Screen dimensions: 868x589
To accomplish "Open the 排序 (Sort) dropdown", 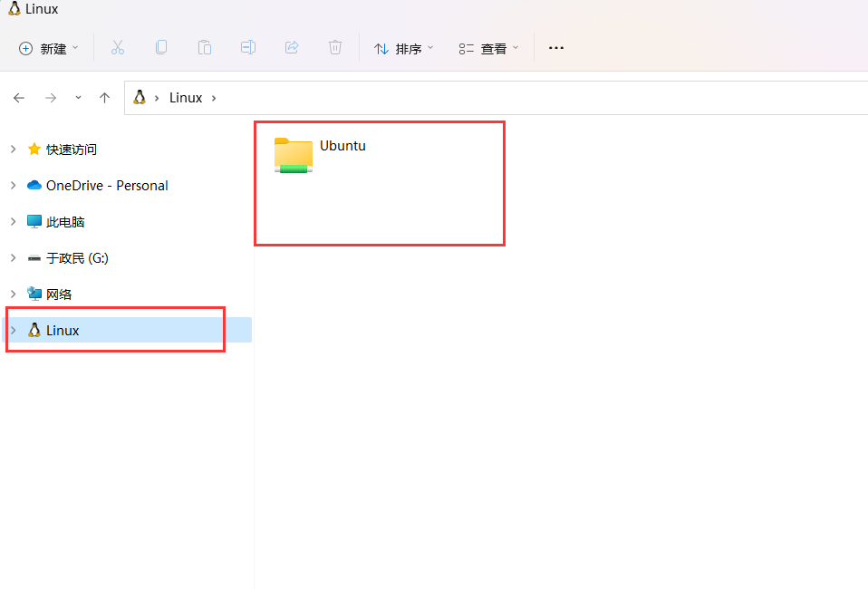I will pos(403,49).
